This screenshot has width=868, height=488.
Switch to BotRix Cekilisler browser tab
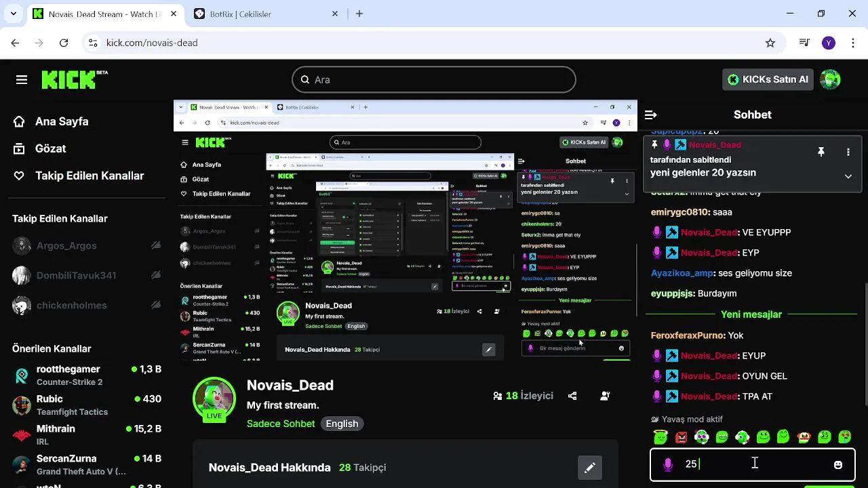pyautogui.click(x=267, y=14)
